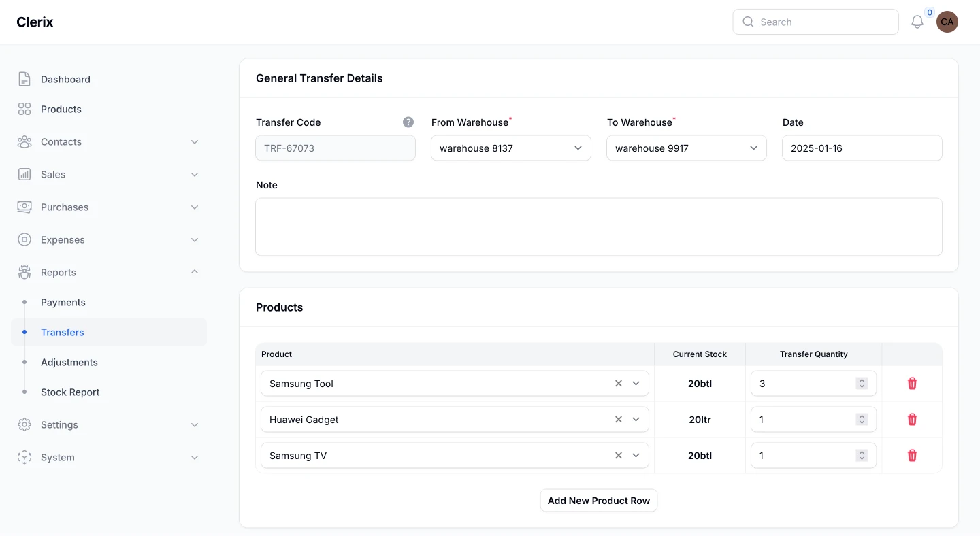980x536 pixels.
Task: Click the Transfer Code help question icon
Action: click(x=408, y=122)
